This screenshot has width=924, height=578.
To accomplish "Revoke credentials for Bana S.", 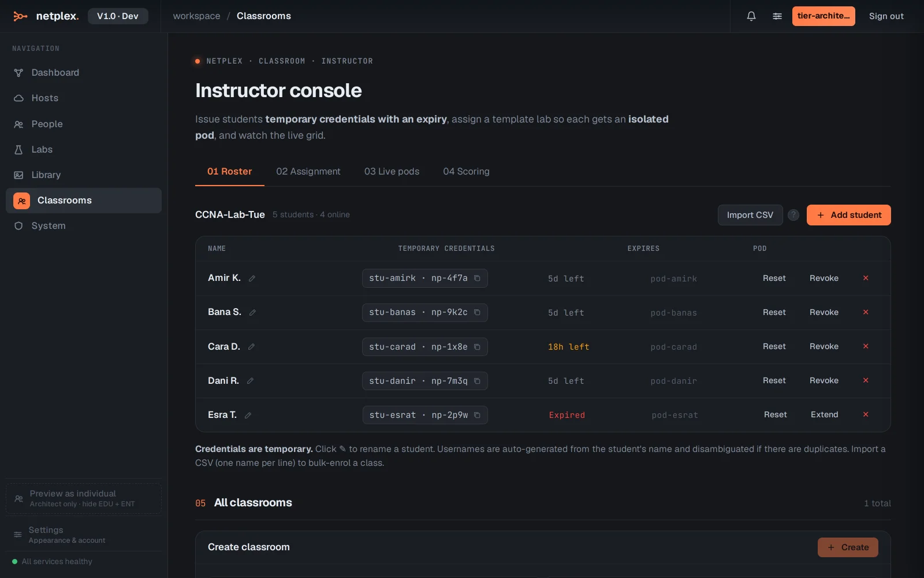I will [x=824, y=313].
